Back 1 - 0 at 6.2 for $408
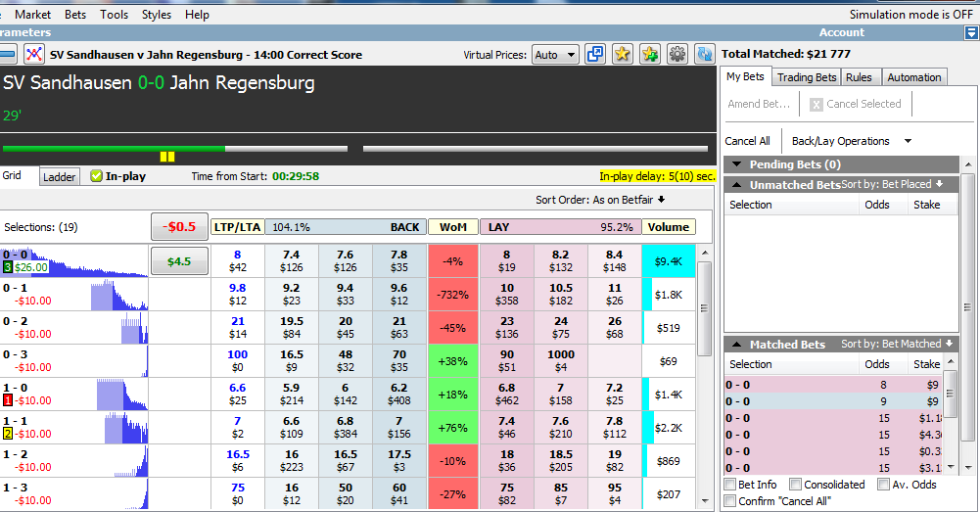Screen dimensions: 980x512 click(398, 394)
